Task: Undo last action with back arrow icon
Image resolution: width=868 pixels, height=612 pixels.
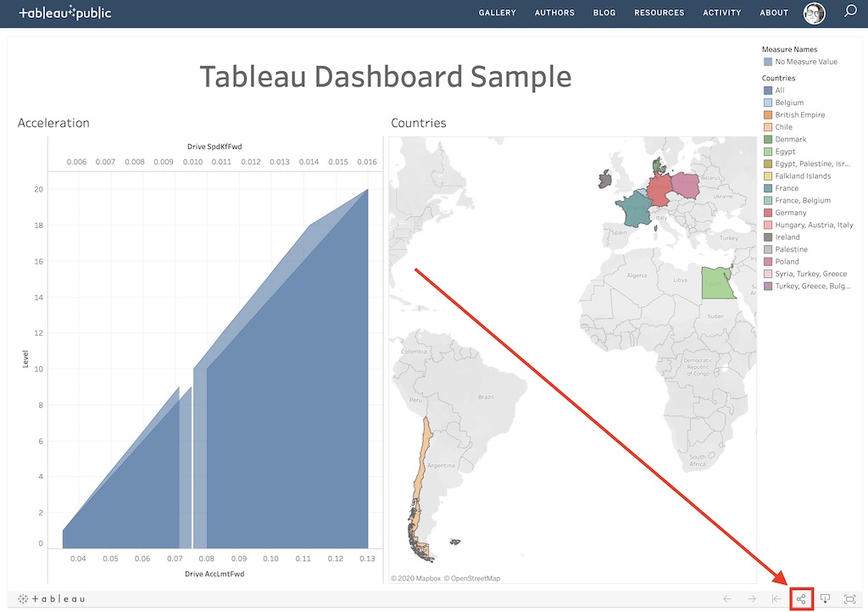Action: point(726,598)
